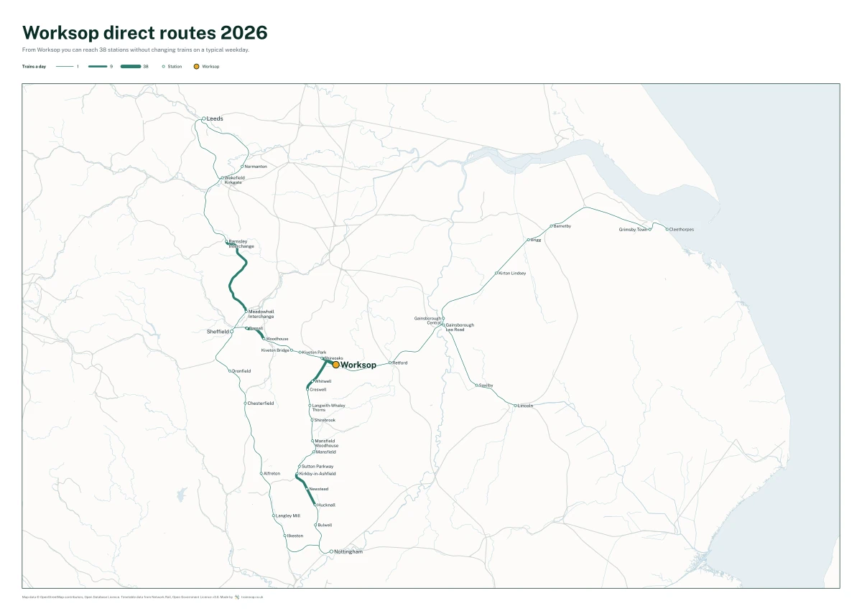Click the Nottingham station circle marker

click(x=331, y=551)
